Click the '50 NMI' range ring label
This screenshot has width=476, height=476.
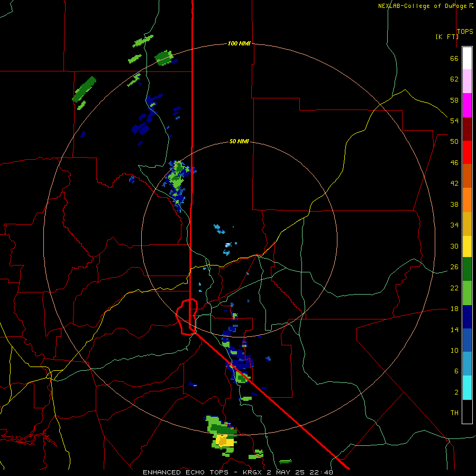tap(239, 141)
